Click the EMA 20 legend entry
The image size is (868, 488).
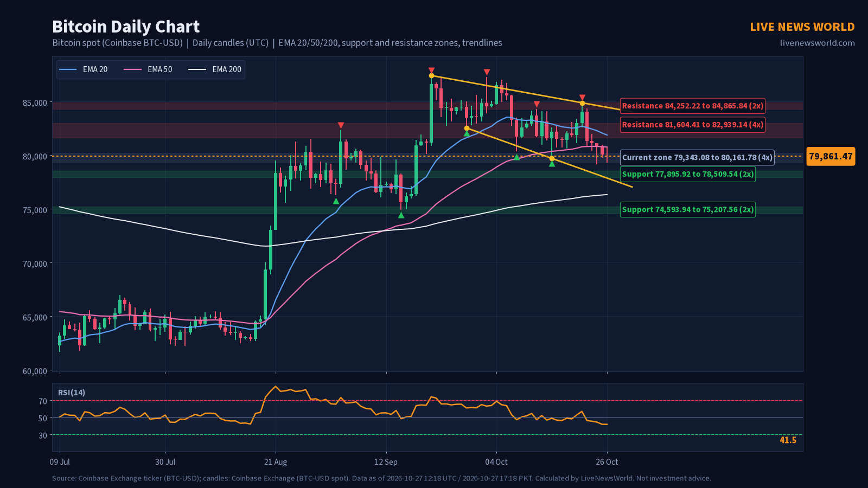click(x=83, y=69)
